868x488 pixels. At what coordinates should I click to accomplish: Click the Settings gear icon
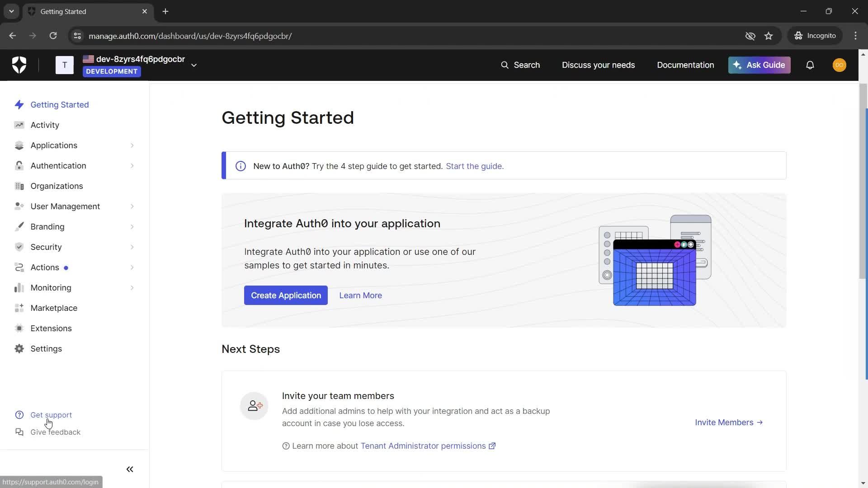(19, 349)
